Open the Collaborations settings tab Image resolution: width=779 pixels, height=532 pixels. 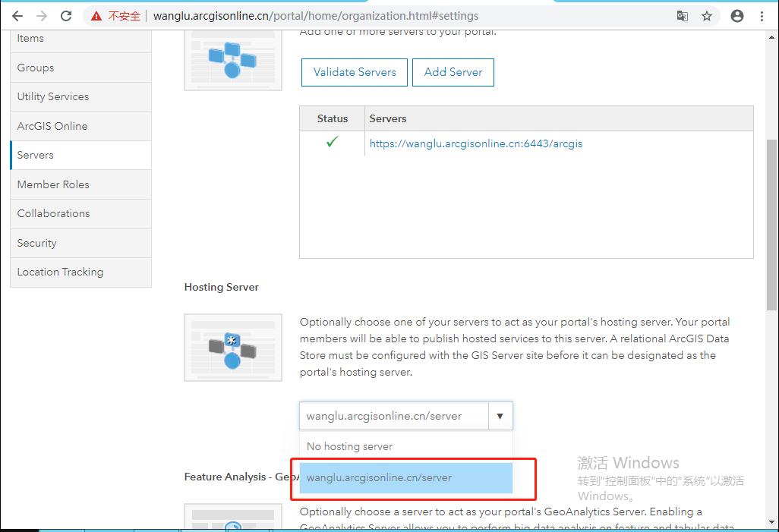tap(80, 213)
